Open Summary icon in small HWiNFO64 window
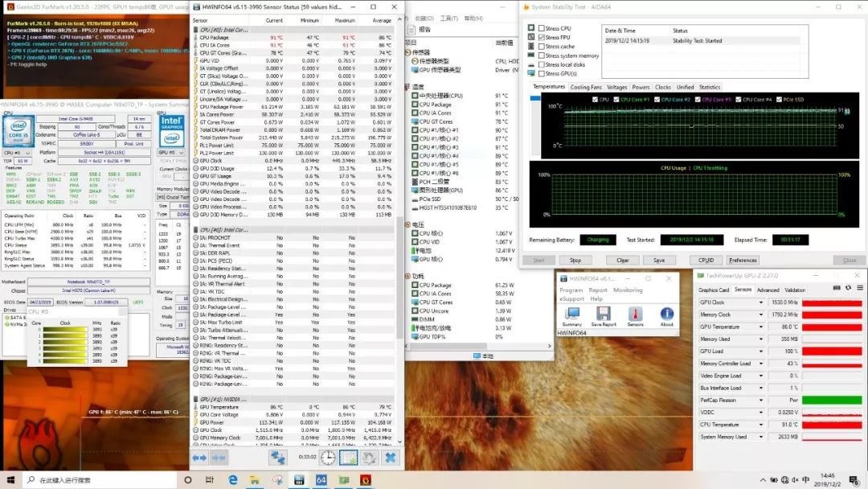This screenshot has width=868, height=489. [572, 317]
